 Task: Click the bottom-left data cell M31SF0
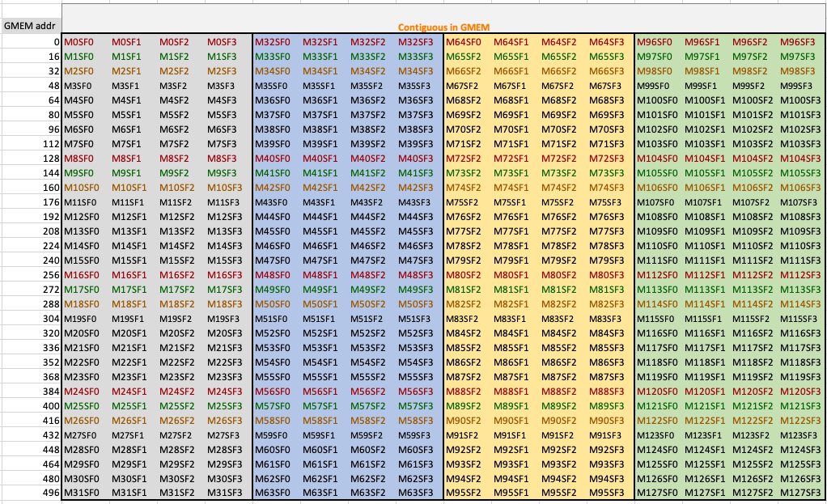click(80, 493)
